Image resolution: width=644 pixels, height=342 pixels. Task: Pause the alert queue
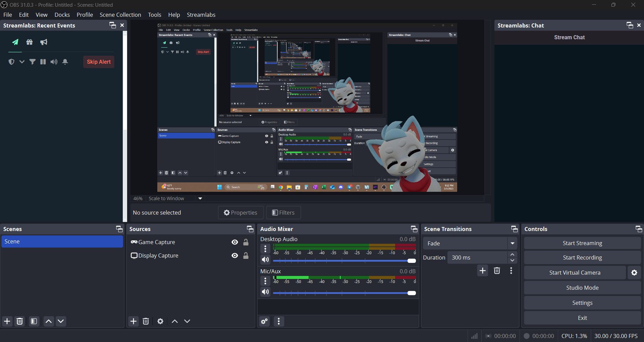43,62
